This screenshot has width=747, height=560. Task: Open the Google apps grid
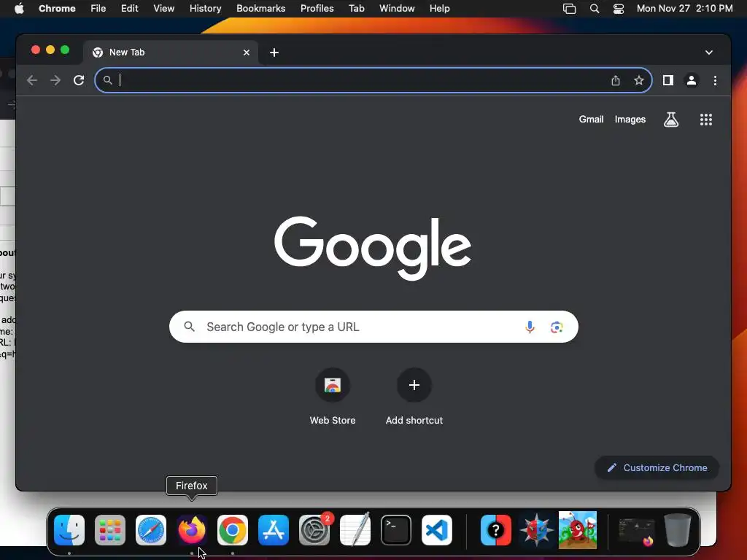pos(706,120)
